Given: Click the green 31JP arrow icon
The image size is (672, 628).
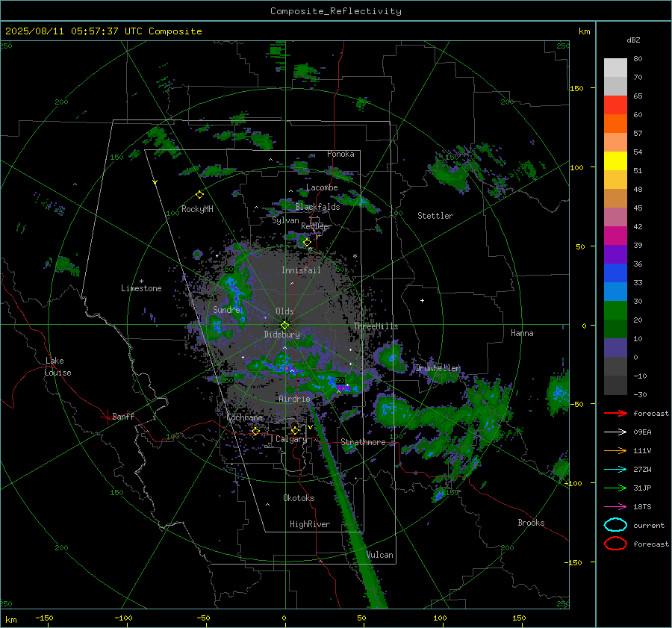Looking at the screenshot, I should [615, 488].
